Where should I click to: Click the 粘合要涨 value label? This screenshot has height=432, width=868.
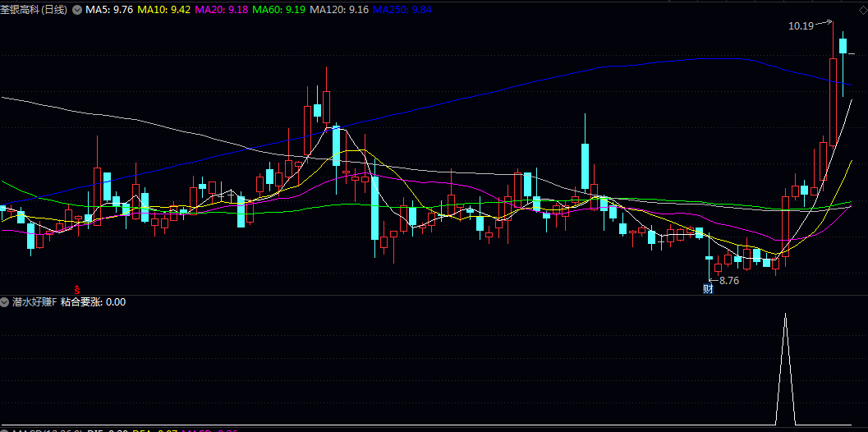(x=93, y=302)
